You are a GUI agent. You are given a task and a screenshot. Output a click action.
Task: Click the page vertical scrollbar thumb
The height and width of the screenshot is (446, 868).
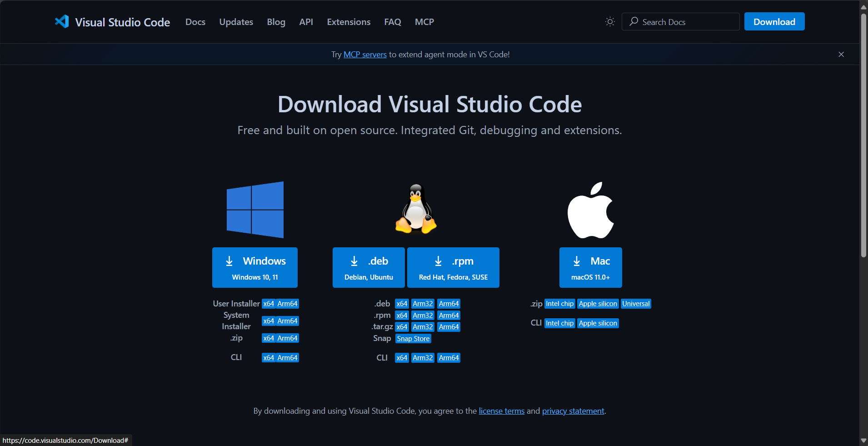[863, 136]
